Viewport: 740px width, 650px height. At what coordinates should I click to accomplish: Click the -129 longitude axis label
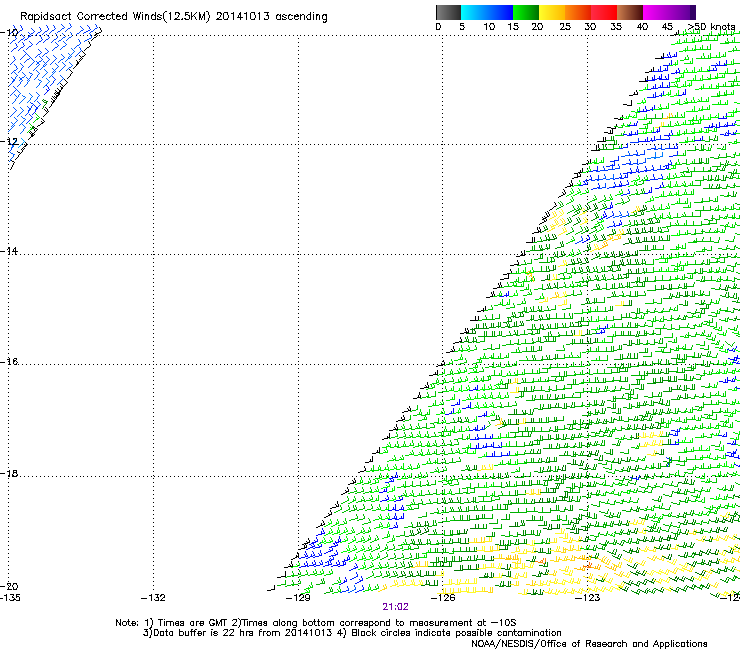tap(298, 598)
